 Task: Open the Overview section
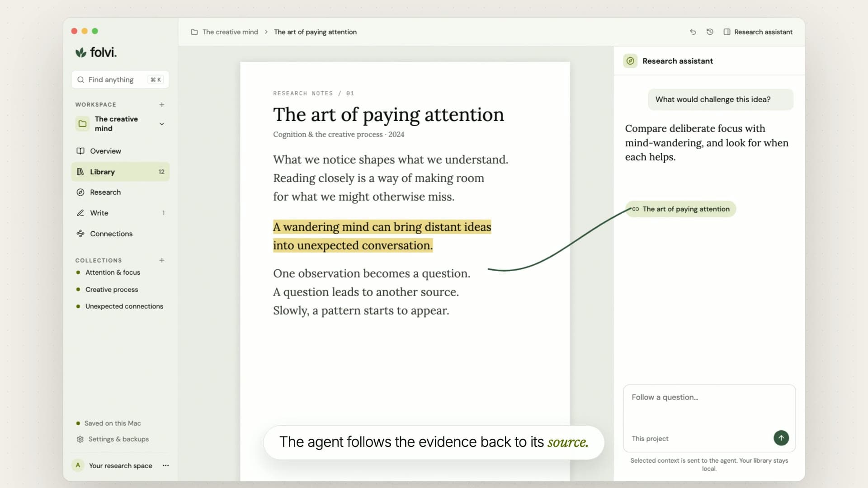(120, 151)
